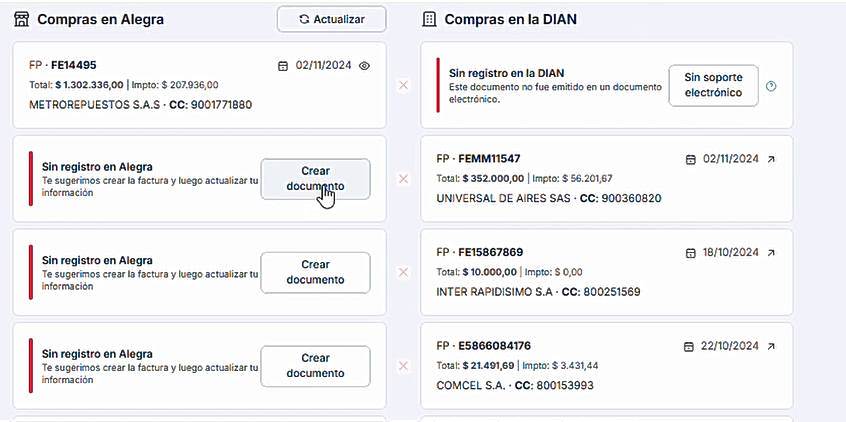Viewport: 846px width, 422px height.
Task: Create document for COMCEL invoice
Action: (315, 366)
